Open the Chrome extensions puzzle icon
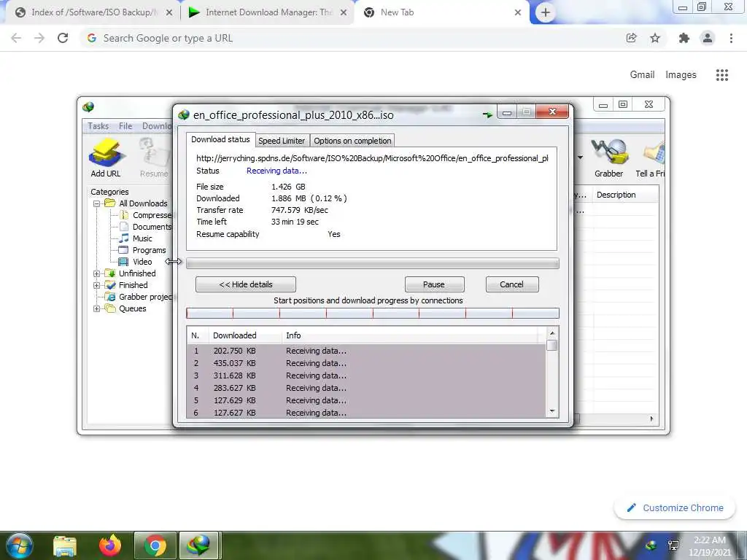The width and height of the screenshot is (747, 560). (x=684, y=38)
